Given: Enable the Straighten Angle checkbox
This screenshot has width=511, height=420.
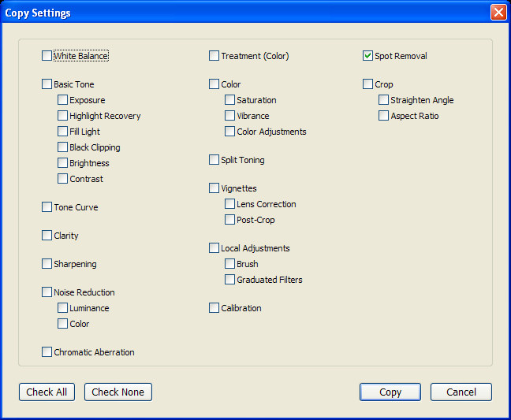Looking at the screenshot, I should (383, 99).
